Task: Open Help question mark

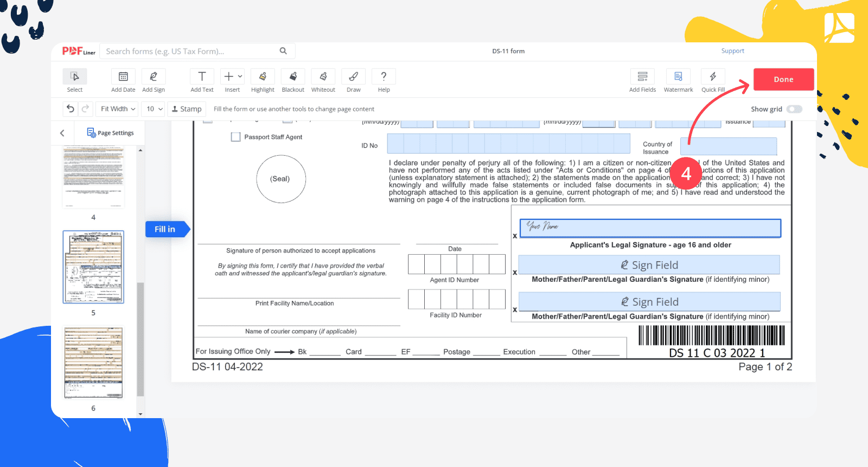Action: (384, 77)
